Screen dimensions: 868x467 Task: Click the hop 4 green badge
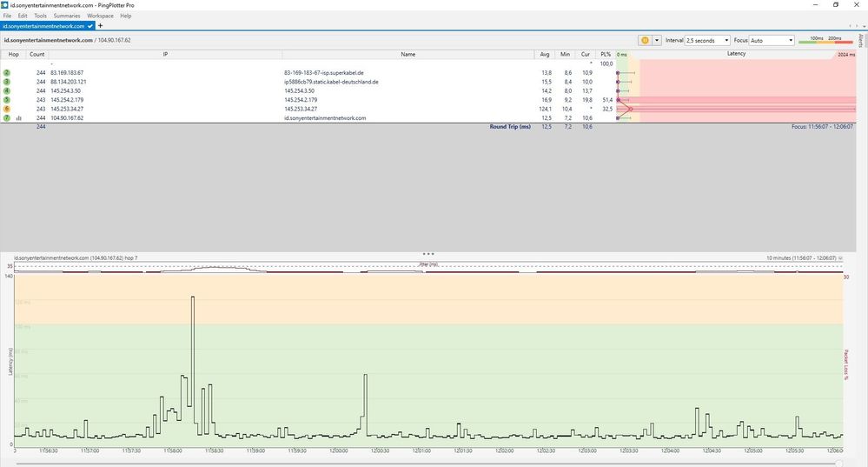pos(7,90)
